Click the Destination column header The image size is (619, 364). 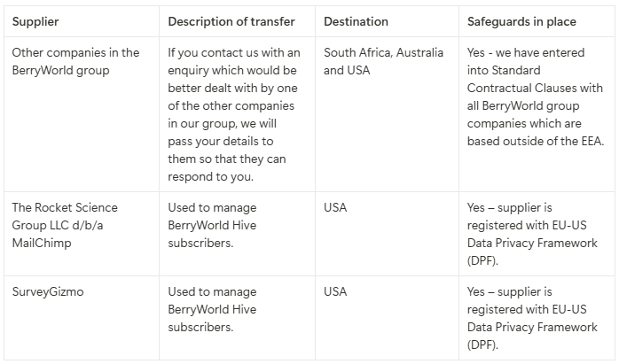(356, 21)
